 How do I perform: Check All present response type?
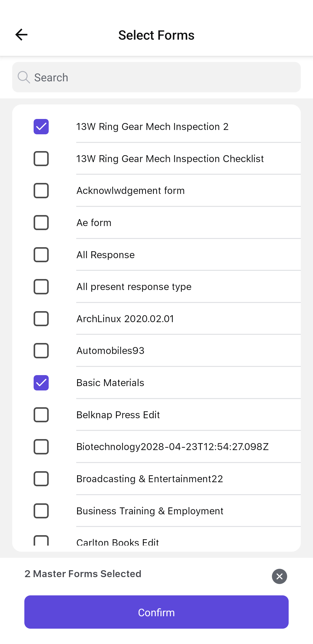point(41,287)
